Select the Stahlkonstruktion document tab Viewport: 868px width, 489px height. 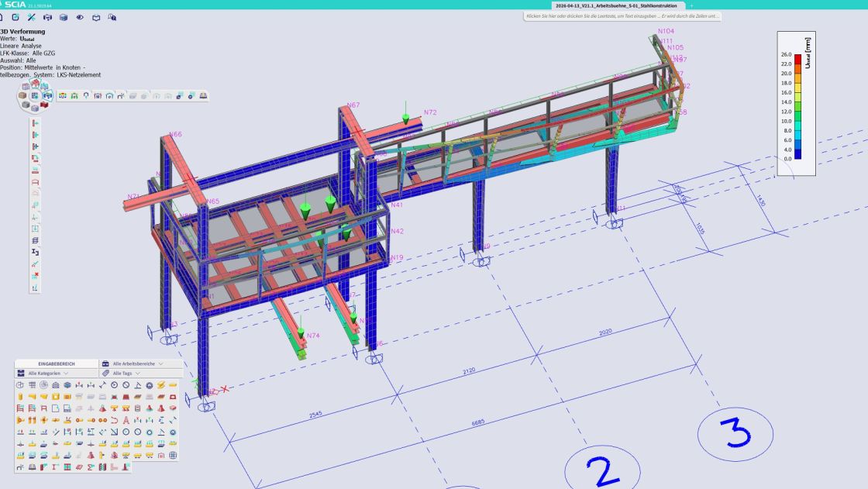coord(617,5)
